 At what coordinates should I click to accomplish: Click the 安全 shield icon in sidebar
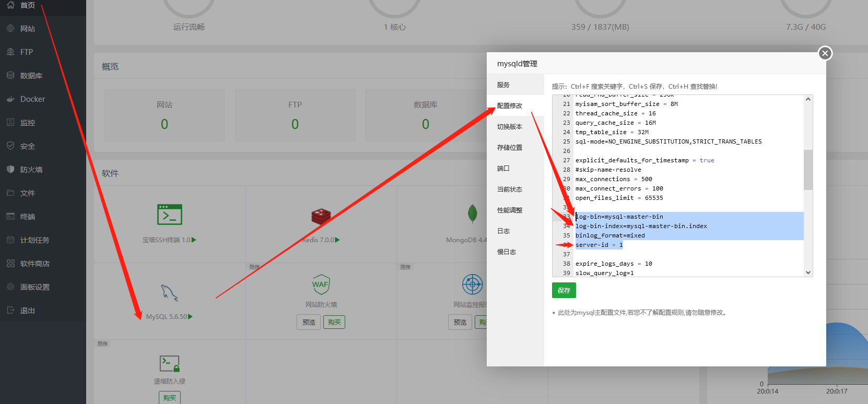tap(10, 146)
